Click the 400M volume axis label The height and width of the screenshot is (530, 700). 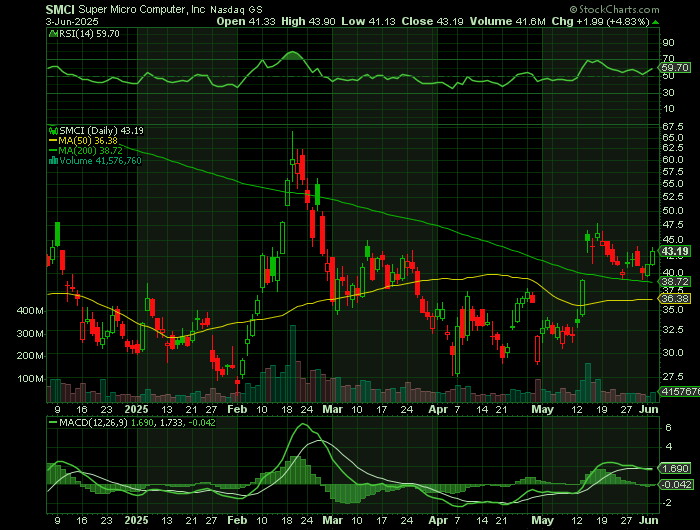[30, 311]
